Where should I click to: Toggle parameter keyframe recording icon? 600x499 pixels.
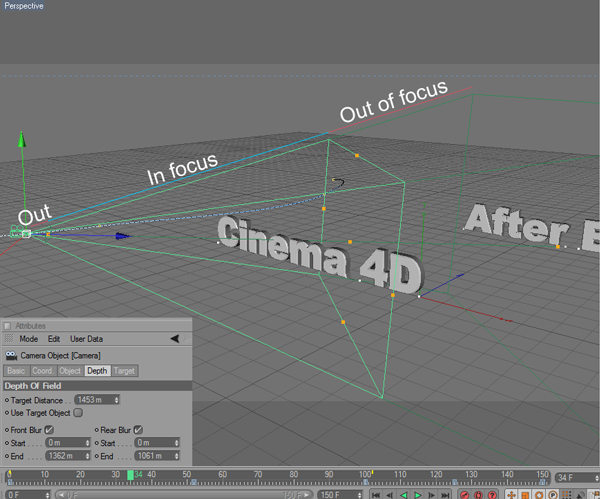pos(553,495)
